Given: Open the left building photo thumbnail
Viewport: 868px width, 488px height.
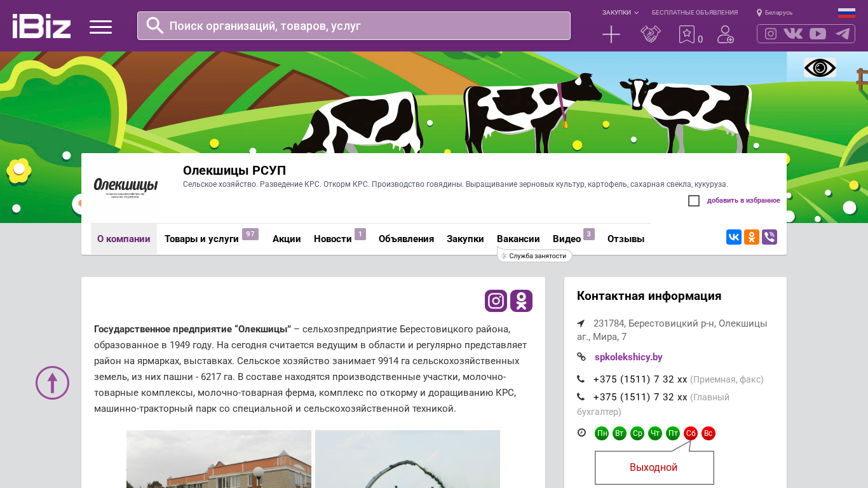Looking at the screenshot, I should [219, 459].
